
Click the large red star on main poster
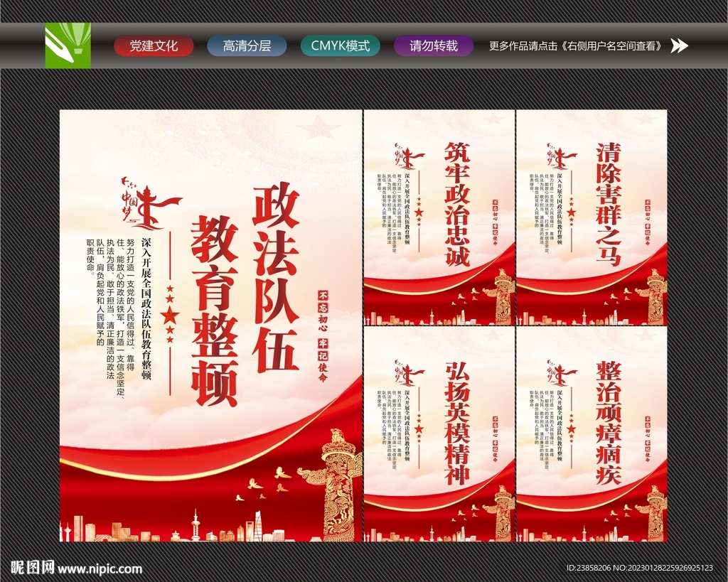coord(170,316)
